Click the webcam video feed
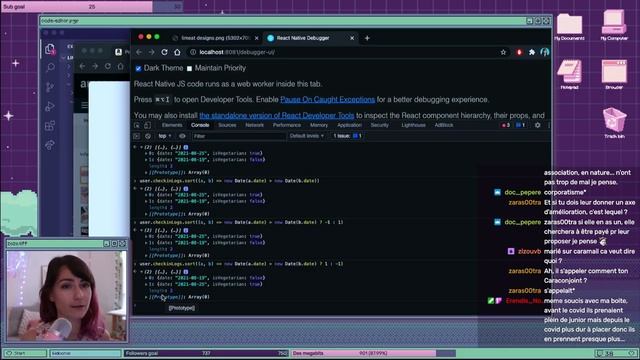Viewport: 640px width, 360px height. coord(67,296)
